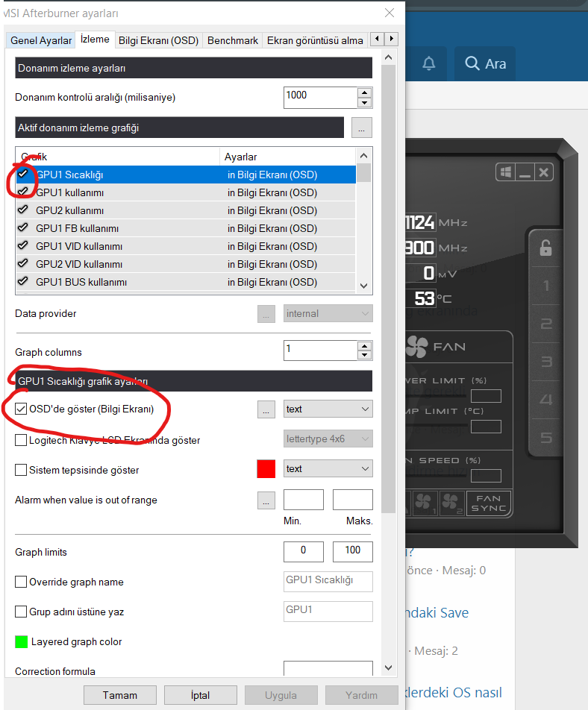588x710 pixels.
Task: Check Grup adını üstüne yaz box
Action: 21,612
